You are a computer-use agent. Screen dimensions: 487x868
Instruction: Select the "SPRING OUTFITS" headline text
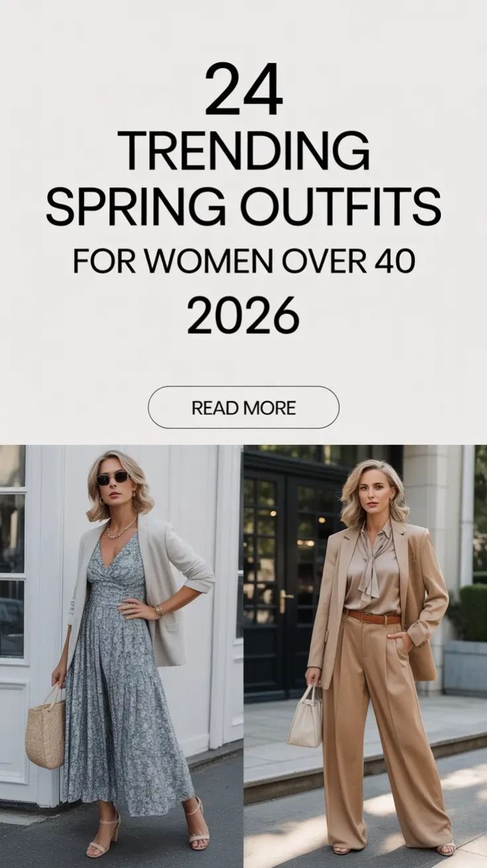pyautogui.click(x=243, y=206)
